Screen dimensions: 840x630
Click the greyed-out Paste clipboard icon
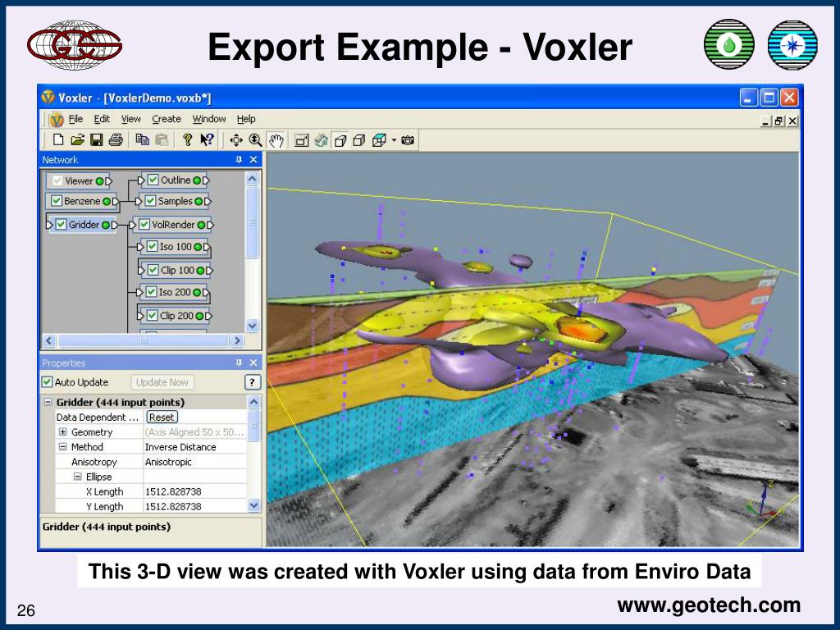tap(162, 139)
